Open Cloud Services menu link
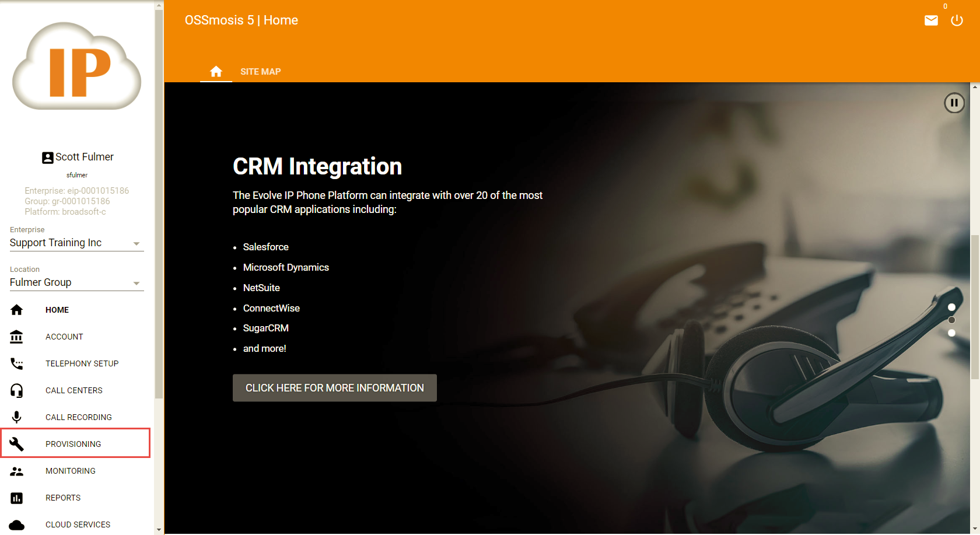The width and height of the screenshot is (980, 535). point(78,524)
